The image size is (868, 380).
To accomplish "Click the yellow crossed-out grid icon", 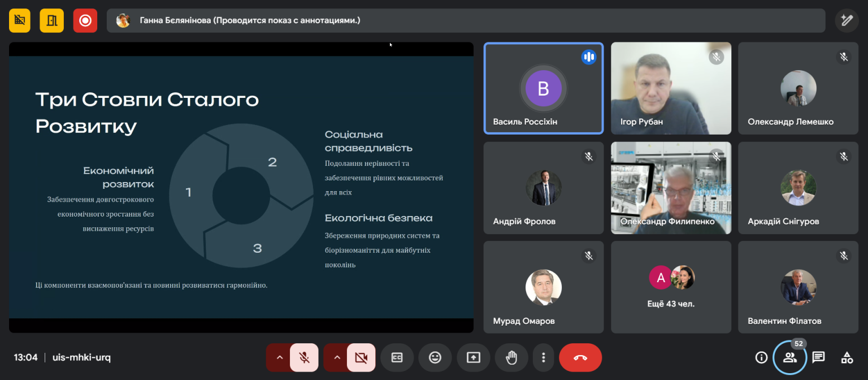I will (x=20, y=21).
